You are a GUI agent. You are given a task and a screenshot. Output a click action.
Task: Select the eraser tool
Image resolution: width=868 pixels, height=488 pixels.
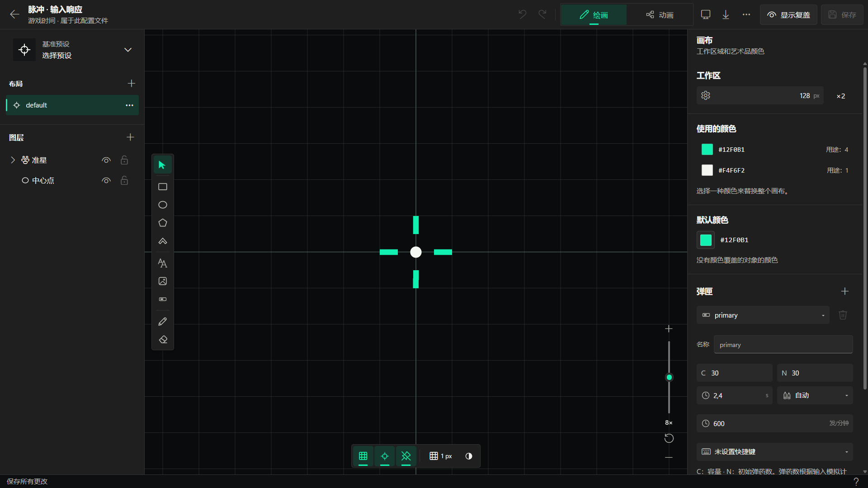point(163,339)
